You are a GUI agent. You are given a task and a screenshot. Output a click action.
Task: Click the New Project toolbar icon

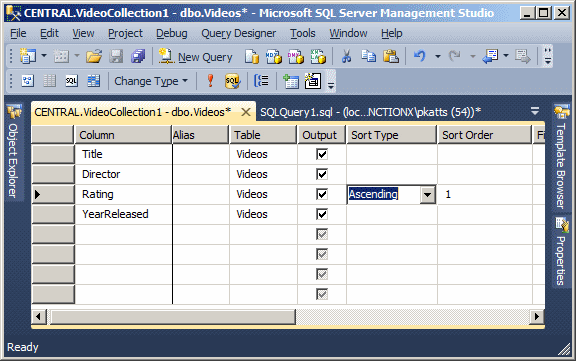coord(28,56)
